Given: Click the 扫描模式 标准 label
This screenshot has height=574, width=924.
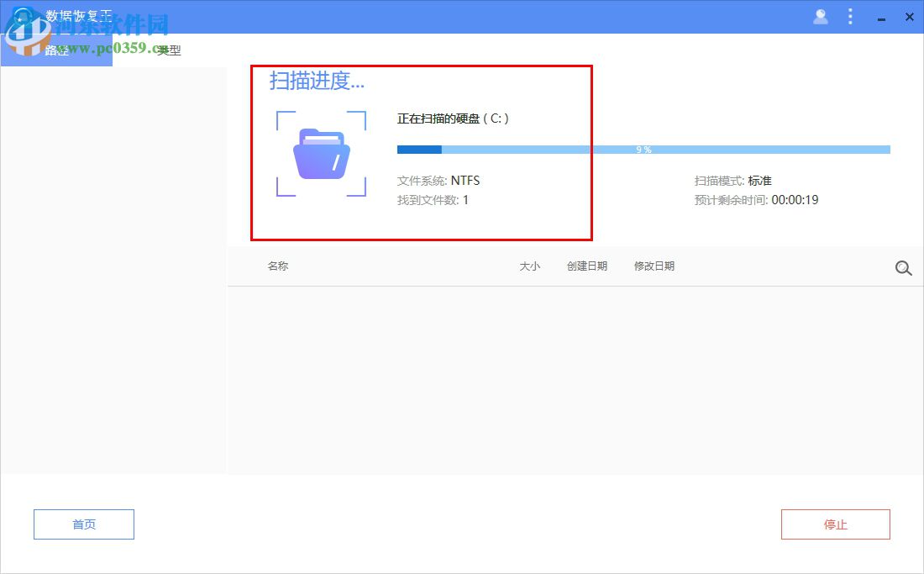Looking at the screenshot, I should (x=734, y=180).
